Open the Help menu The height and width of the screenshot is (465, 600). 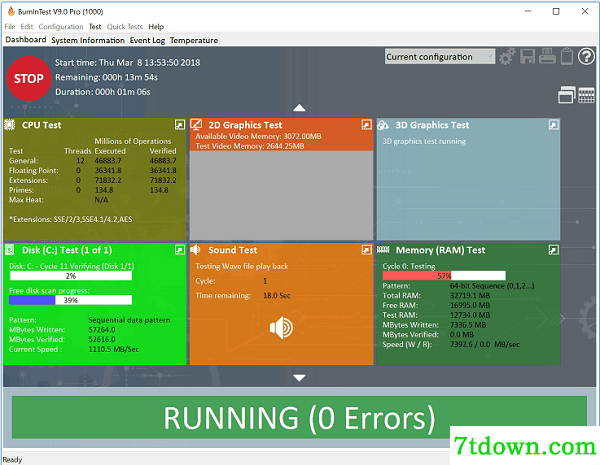coord(156,27)
